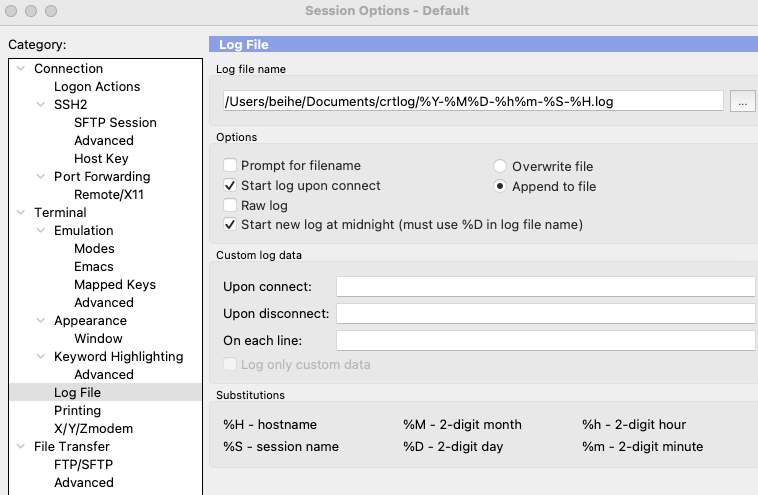Uncheck Start log upon connect
Screen dimensions: 758x495
point(230,186)
